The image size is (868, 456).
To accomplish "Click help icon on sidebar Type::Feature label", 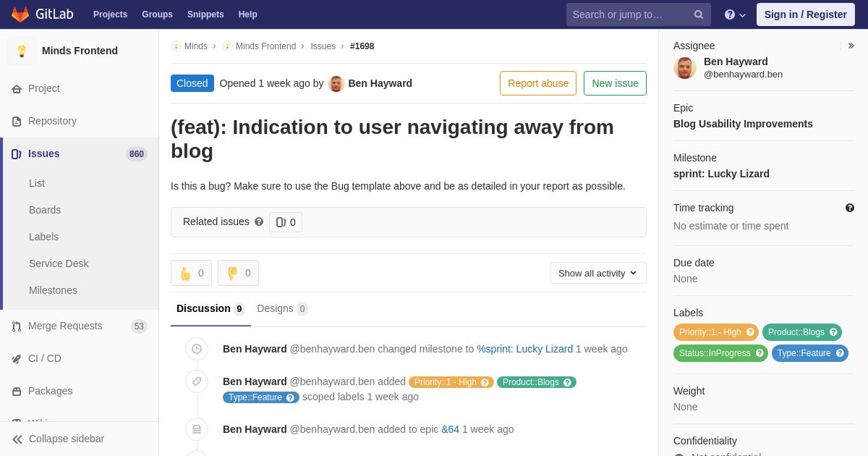I will (840, 353).
